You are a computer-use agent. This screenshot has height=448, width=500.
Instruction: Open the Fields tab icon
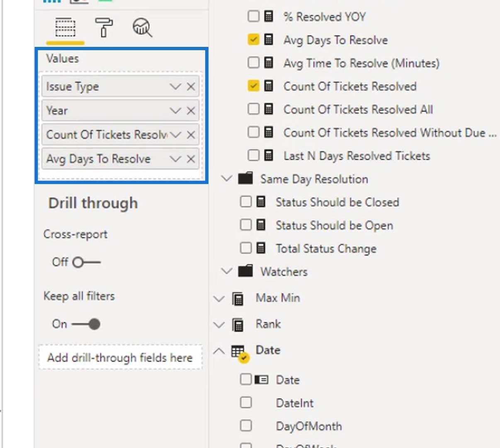point(65,28)
